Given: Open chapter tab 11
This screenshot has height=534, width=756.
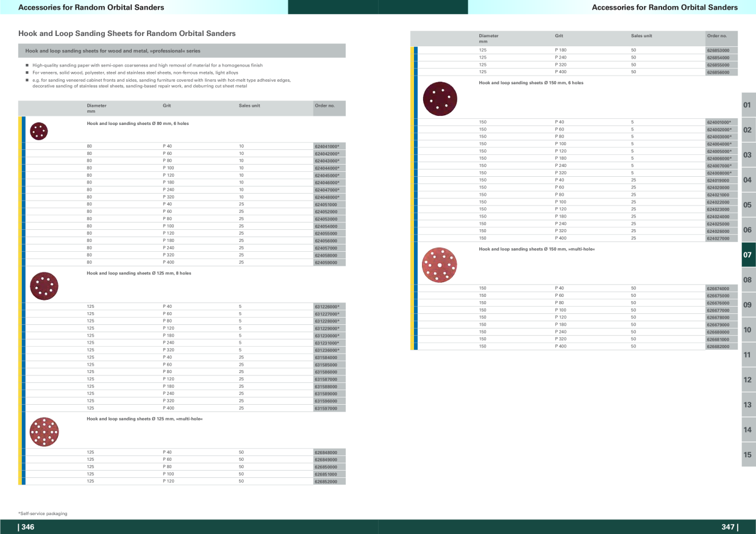Looking at the screenshot, I should click(x=749, y=355).
